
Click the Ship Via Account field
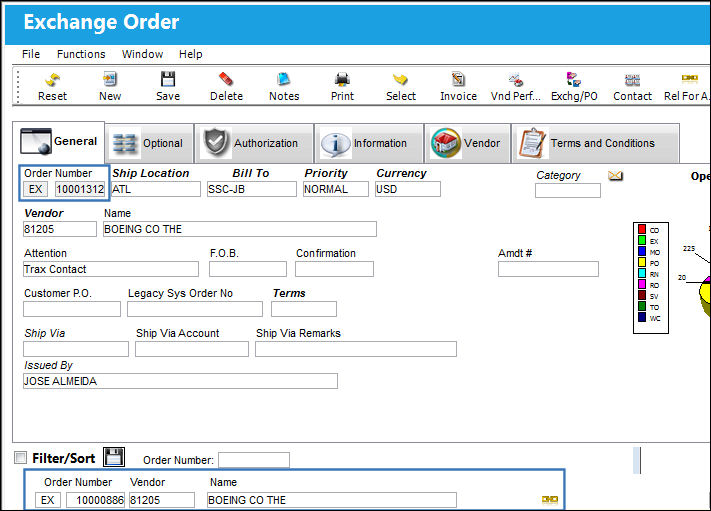(x=192, y=349)
